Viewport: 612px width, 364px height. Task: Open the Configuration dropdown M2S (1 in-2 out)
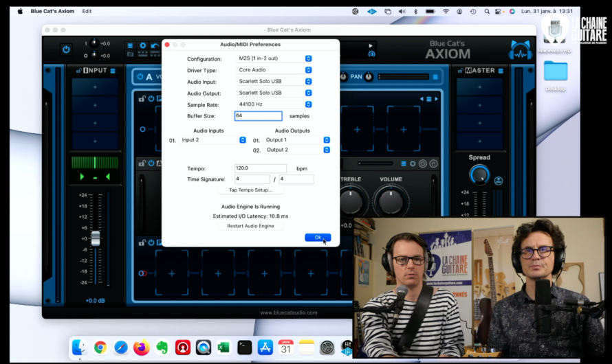tap(275, 58)
